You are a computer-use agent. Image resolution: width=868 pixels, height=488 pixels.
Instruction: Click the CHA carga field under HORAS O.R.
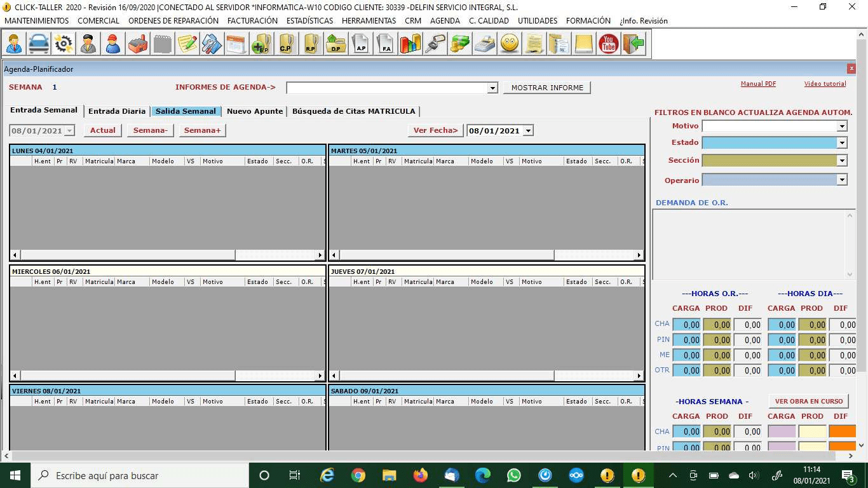point(686,325)
